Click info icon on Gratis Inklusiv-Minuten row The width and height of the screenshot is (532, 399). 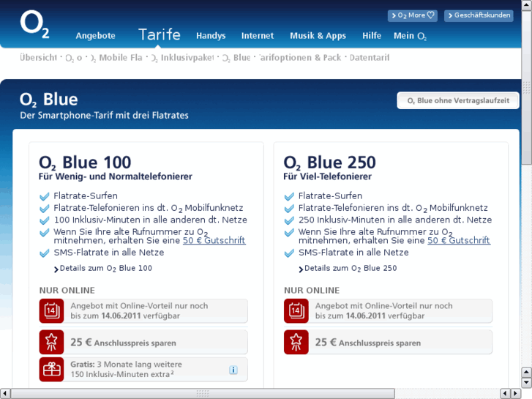point(233,370)
